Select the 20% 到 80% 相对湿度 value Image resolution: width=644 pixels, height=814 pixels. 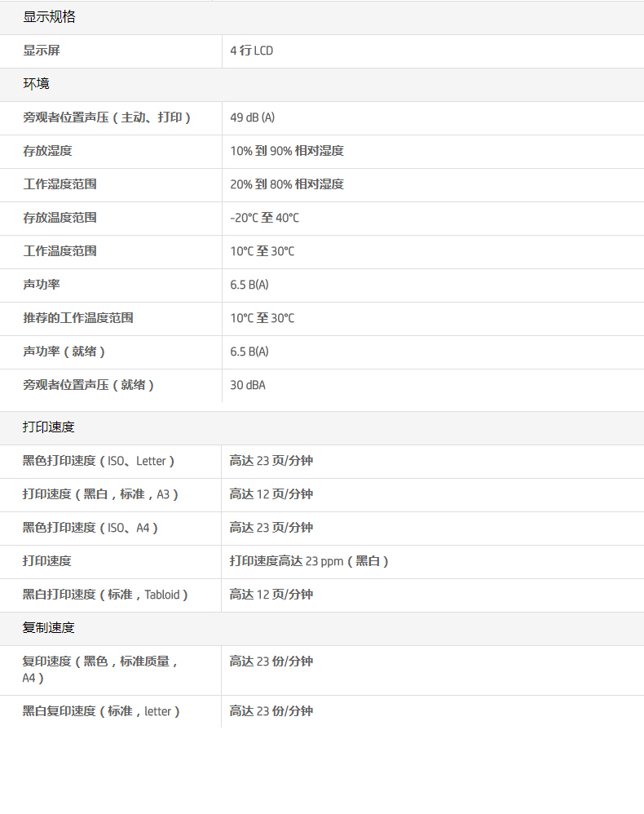coord(286,184)
